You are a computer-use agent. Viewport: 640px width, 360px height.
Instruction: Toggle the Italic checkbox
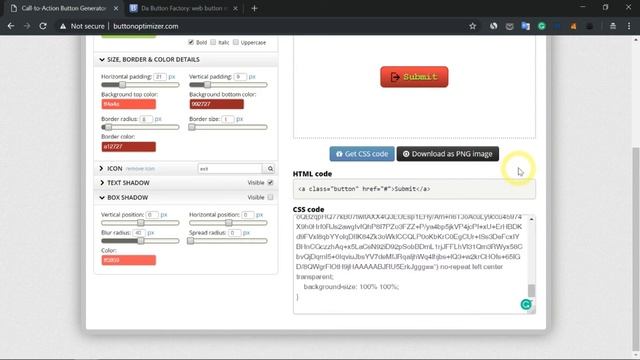[x=213, y=42]
